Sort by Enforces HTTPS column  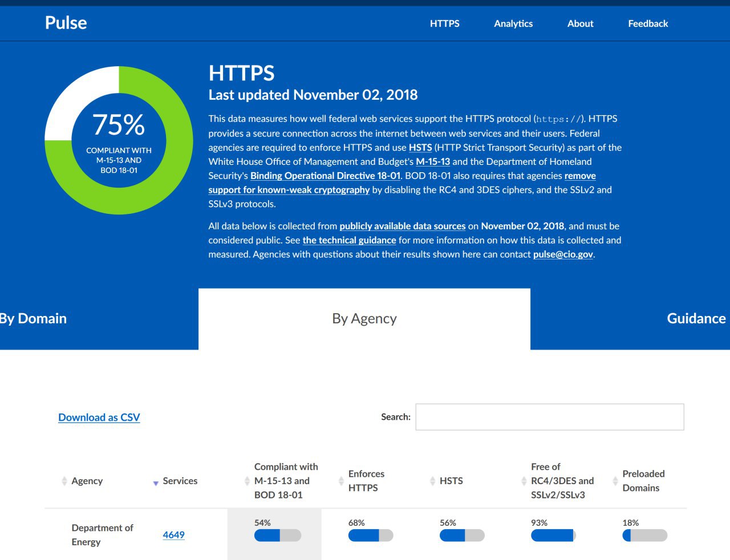click(x=366, y=481)
